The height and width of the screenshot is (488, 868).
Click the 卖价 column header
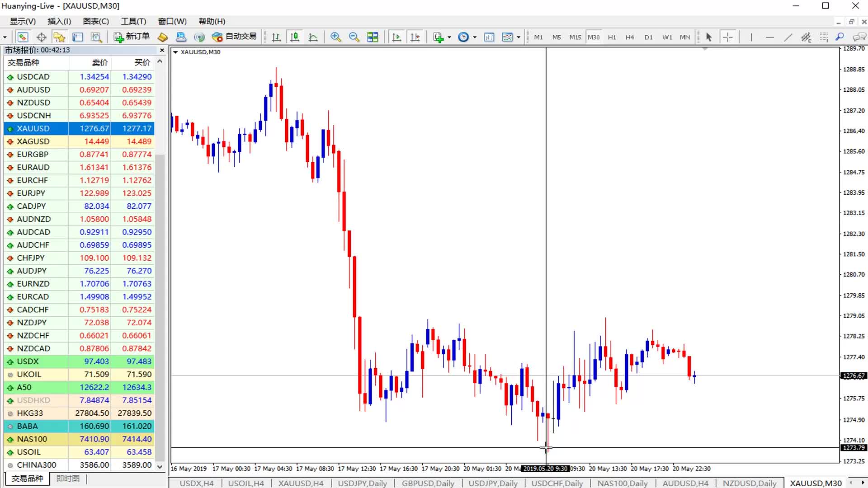click(100, 62)
